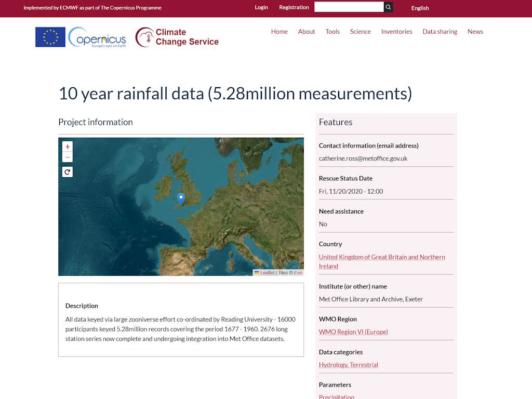This screenshot has width=532, height=399.
Task: Open the Science menu
Action: point(360,32)
